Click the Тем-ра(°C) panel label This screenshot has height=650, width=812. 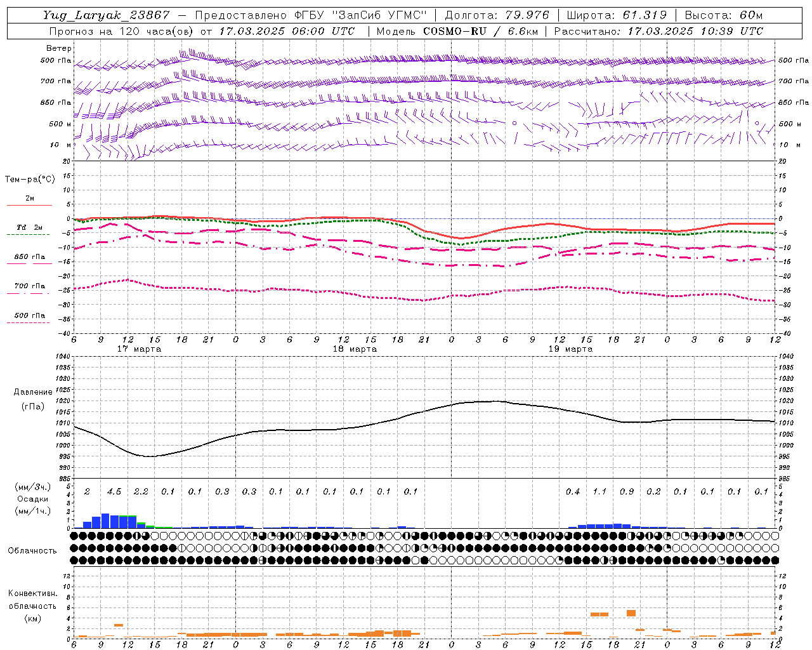(x=30, y=180)
